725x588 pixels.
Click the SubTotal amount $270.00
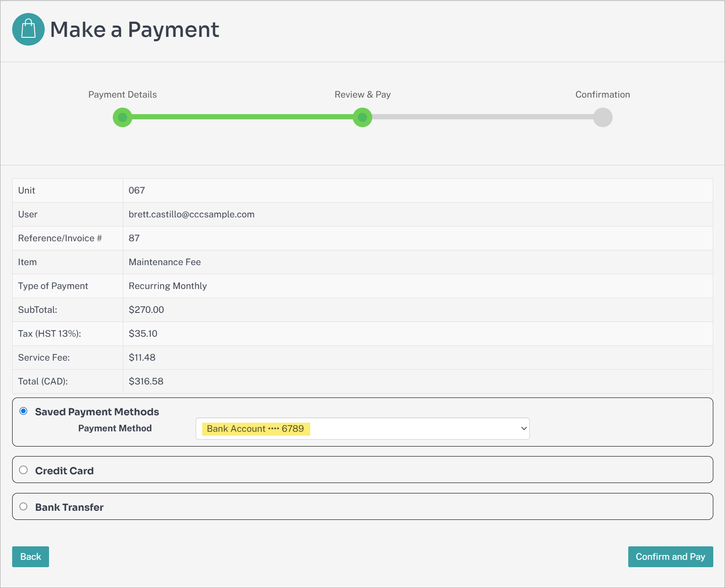click(146, 310)
